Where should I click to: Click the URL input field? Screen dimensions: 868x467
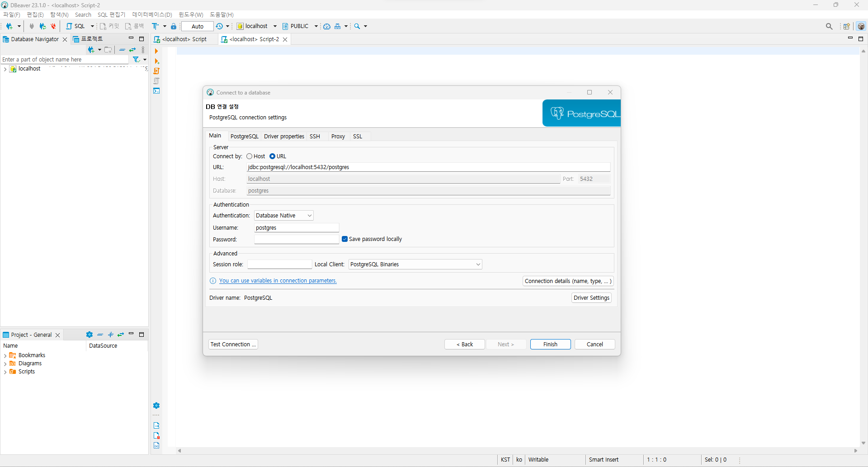coord(428,167)
